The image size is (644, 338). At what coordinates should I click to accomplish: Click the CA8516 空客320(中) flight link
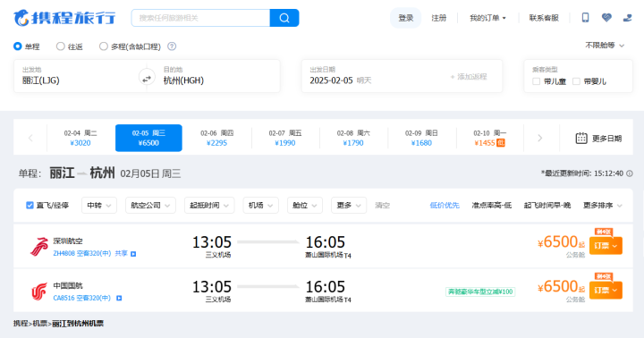(x=82, y=298)
